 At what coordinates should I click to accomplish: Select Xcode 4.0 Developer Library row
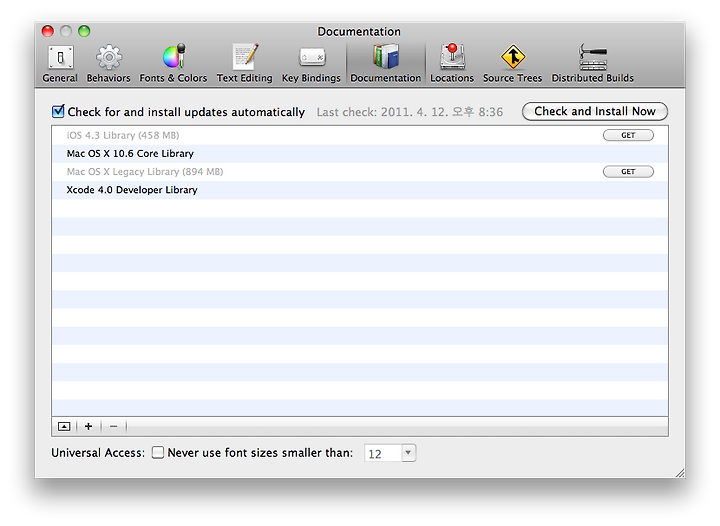360,190
